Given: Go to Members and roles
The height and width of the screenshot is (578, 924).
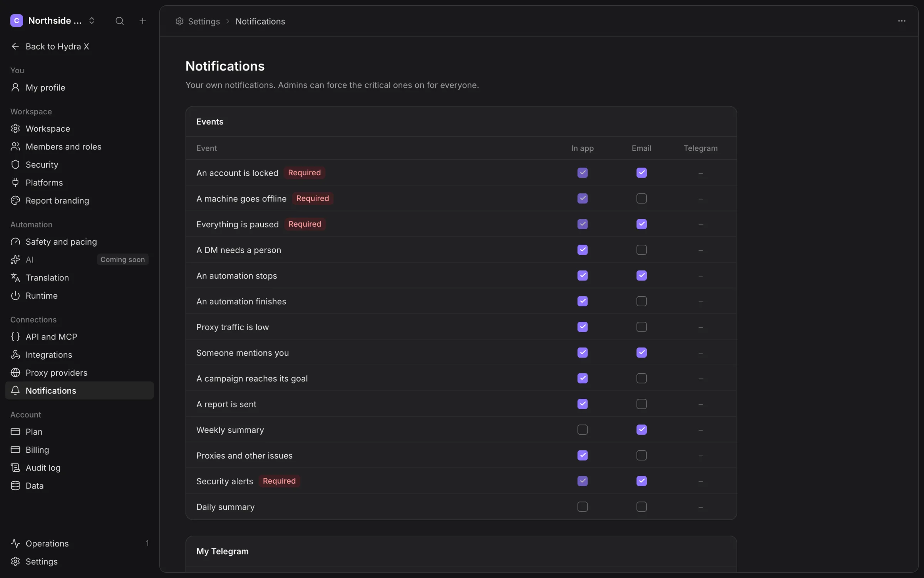Looking at the screenshot, I should tap(80, 146).
